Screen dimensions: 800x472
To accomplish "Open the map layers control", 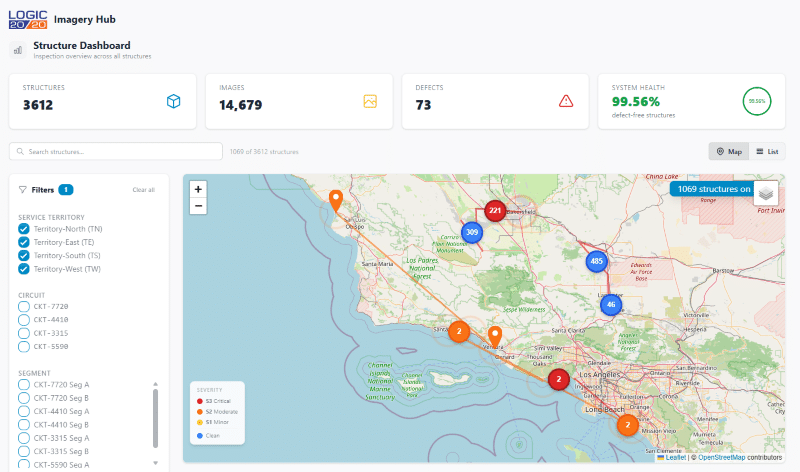I will [x=766, y=193].
